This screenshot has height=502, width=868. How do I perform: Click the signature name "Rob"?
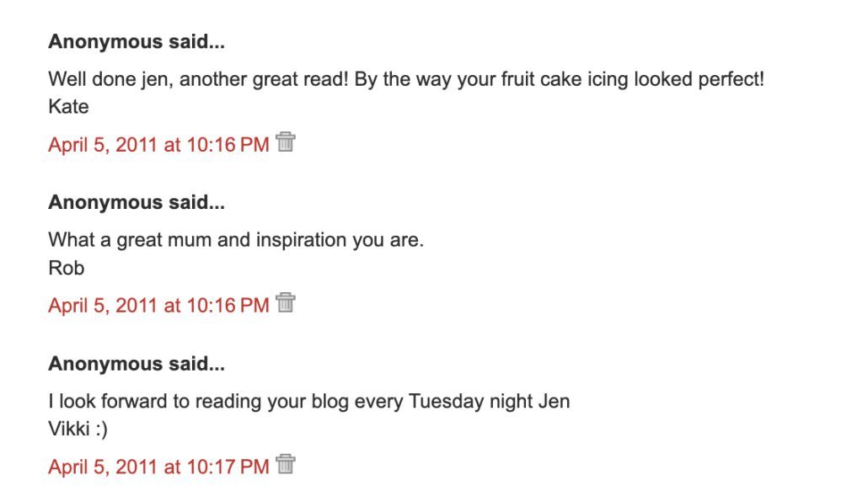tap(67, 268)
